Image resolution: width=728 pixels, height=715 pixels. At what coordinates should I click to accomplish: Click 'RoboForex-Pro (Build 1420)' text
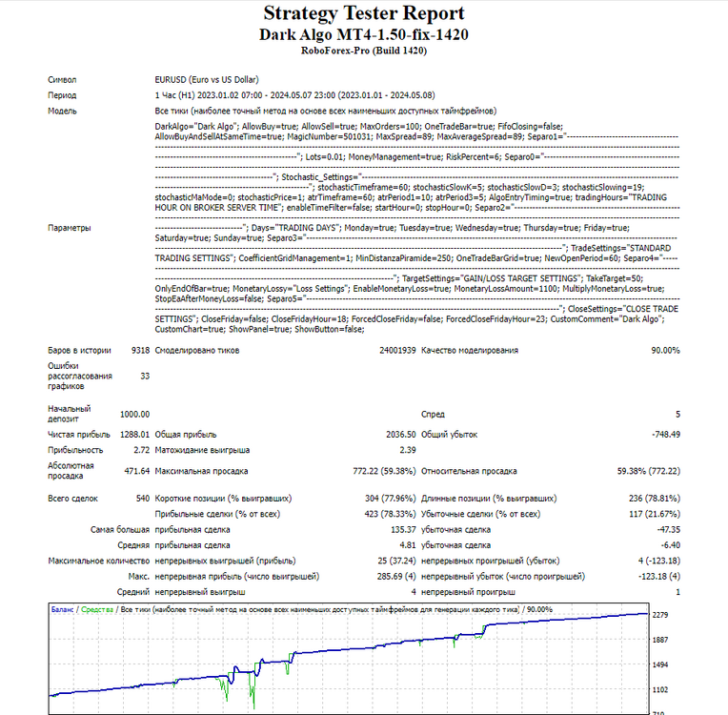coord(364,51)
